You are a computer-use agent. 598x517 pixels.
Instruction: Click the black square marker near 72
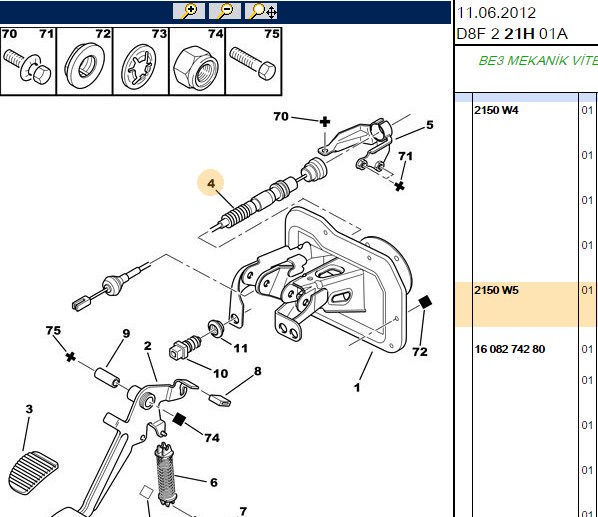pos(425,302)
